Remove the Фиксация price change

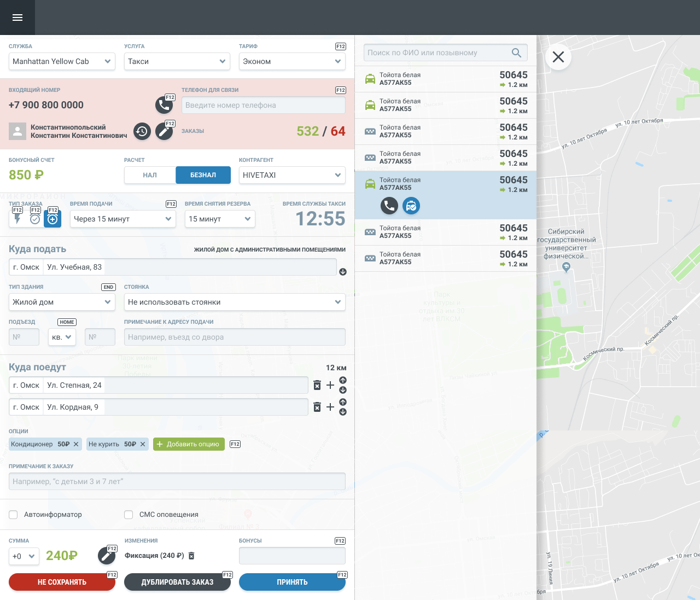(191, 556)
